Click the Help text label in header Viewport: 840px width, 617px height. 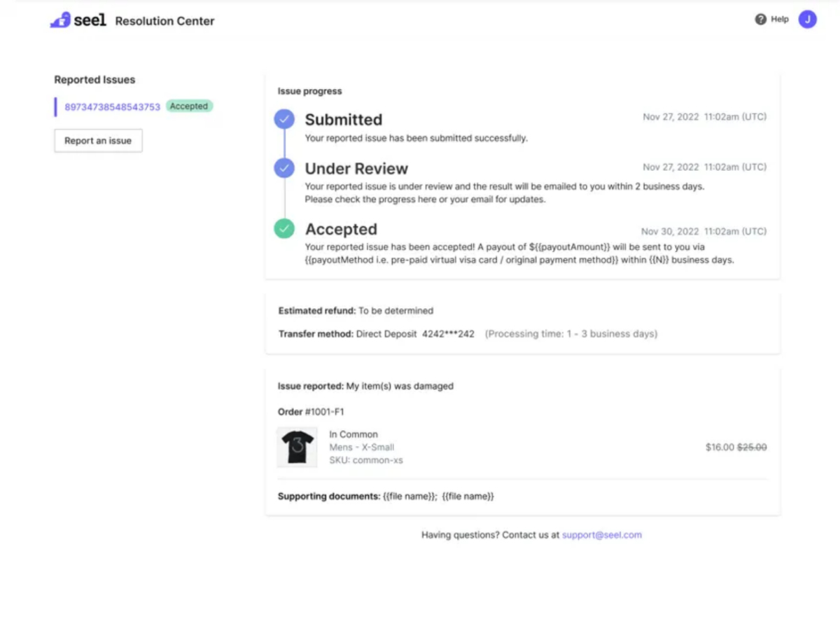(x=779, y=20)
